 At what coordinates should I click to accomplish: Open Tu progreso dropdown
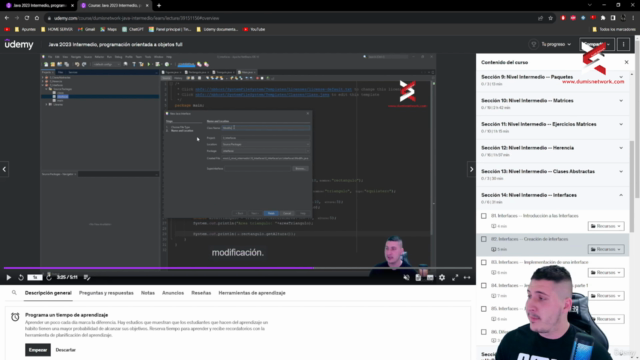click(x=551, y=44)
